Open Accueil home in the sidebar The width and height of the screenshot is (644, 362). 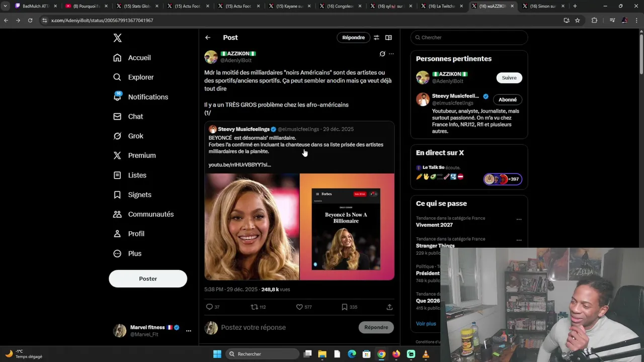pyautogui.click(x=132, y=58)
